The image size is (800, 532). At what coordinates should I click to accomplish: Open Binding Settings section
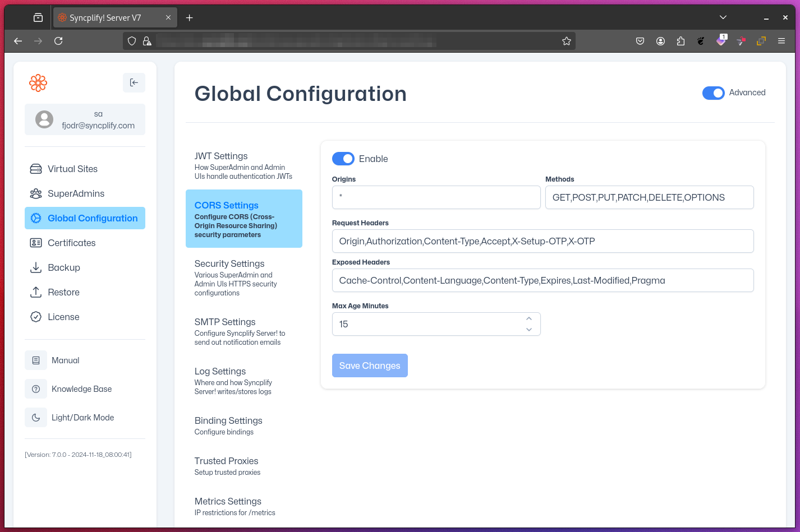pyautogui.click(x=244, y=425)
